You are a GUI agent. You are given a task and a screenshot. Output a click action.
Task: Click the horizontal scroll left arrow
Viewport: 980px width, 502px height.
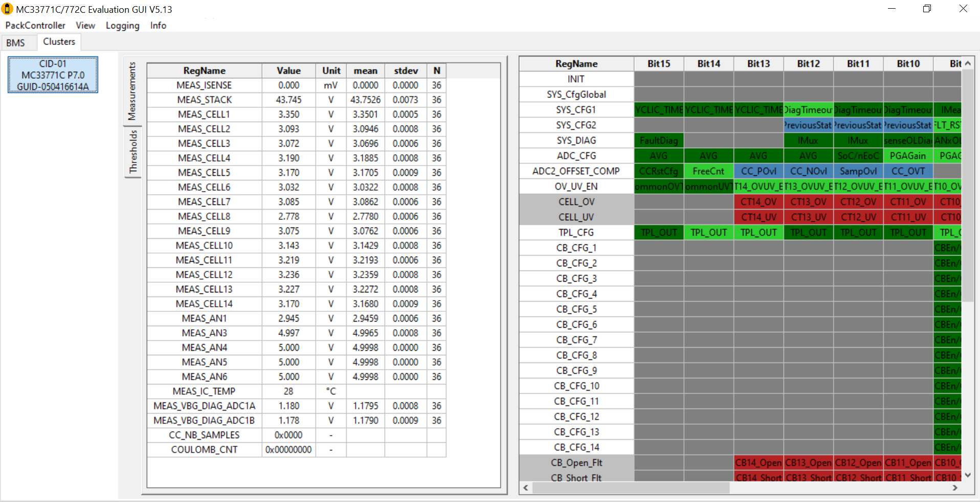[x=526, y=488]
